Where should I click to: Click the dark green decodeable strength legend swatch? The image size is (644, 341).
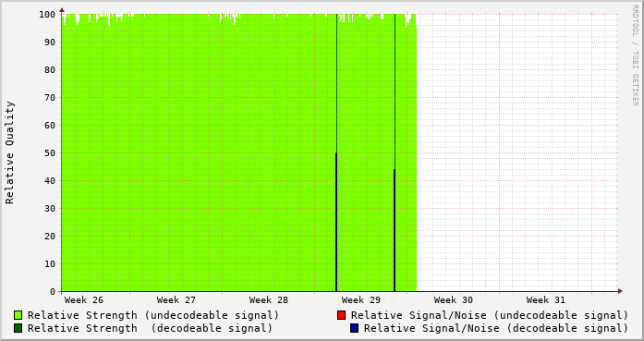pos(18,328)
